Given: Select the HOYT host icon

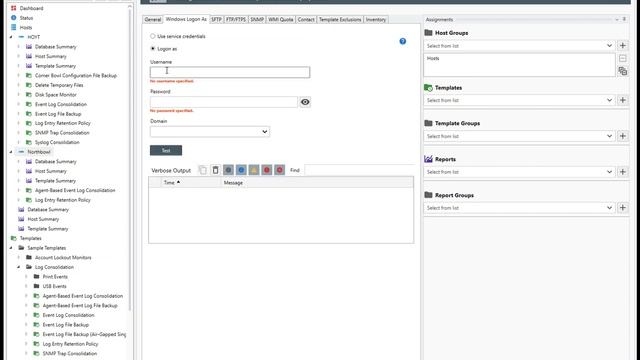Looking at the screenshot, I should tap(21, 37).
